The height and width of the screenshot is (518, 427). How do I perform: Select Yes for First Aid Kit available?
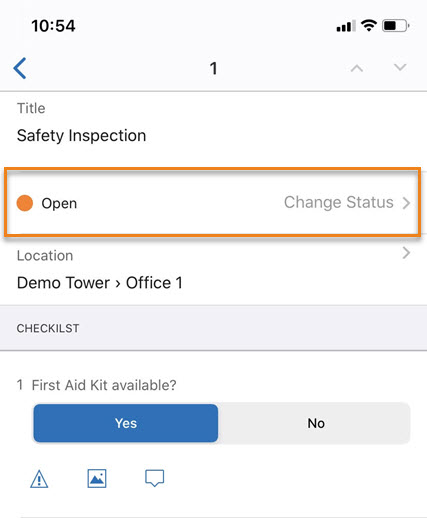126,423
